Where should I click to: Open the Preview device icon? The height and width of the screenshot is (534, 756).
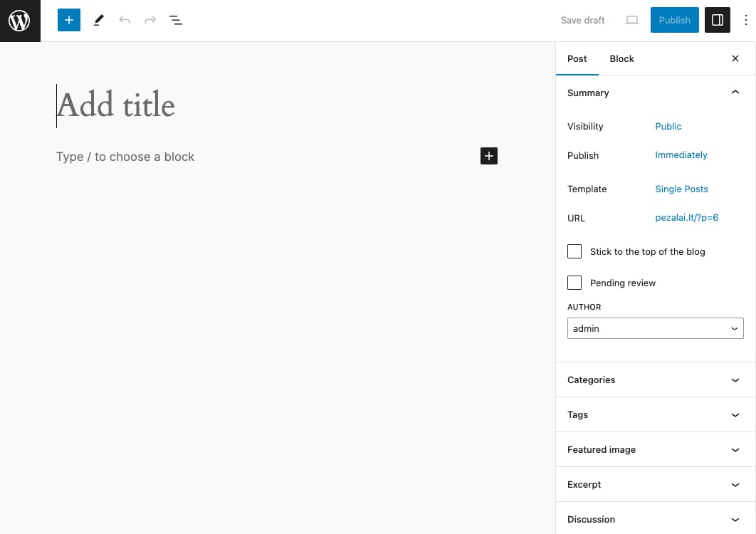point(631,20)
